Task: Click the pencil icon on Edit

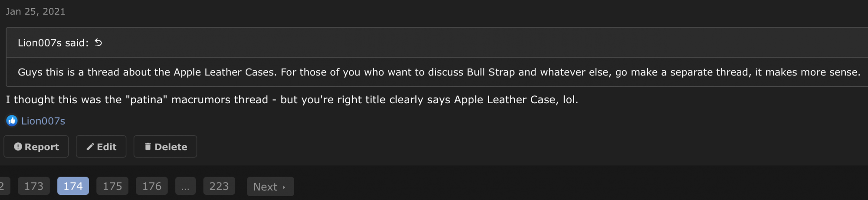Action: pyautogui.click(x=90, y=147)
